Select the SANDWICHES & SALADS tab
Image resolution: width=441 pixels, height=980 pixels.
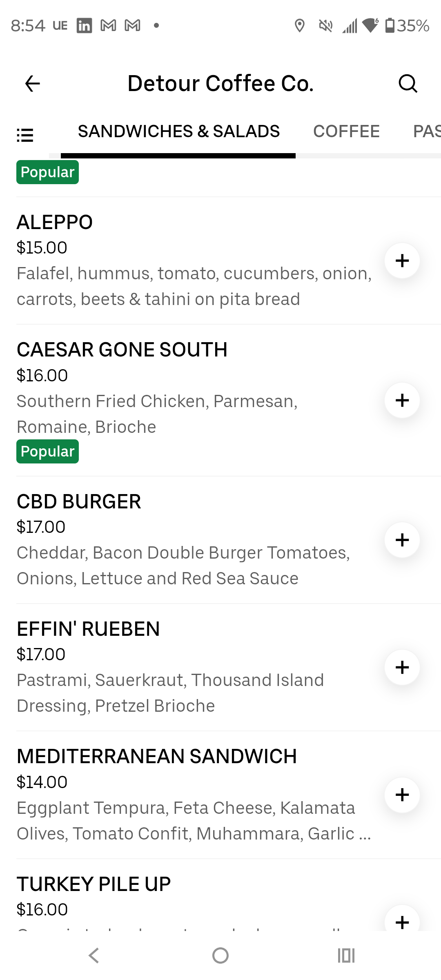[x=179, y=131]
